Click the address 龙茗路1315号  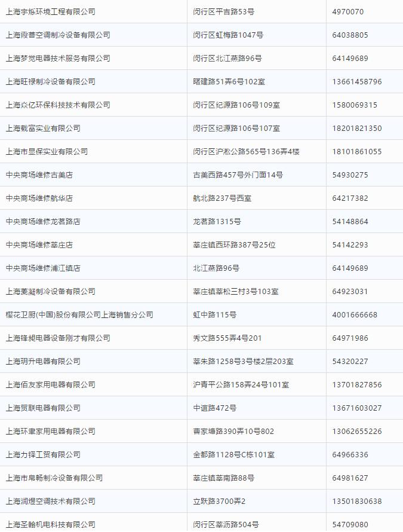tap(217, 222)
